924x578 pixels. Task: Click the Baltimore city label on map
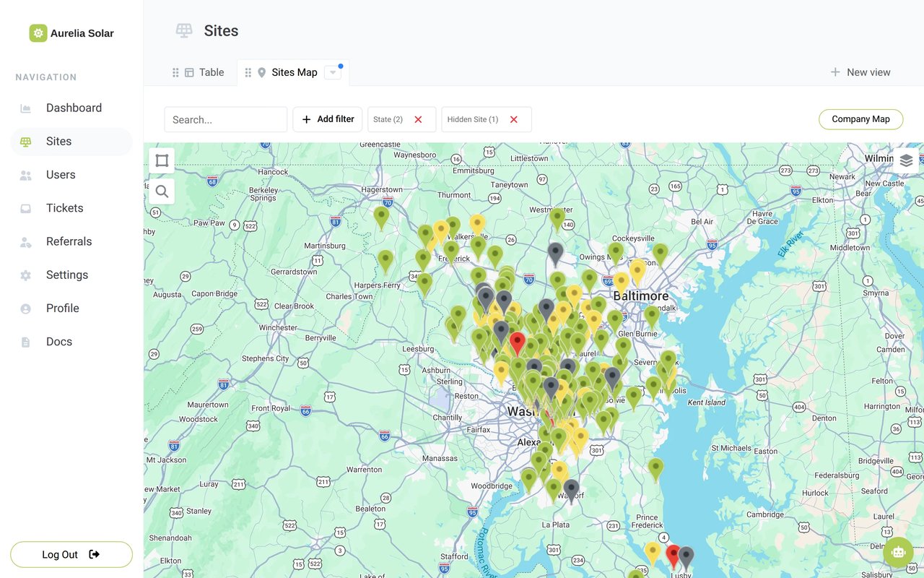click(x=640, y=296)
